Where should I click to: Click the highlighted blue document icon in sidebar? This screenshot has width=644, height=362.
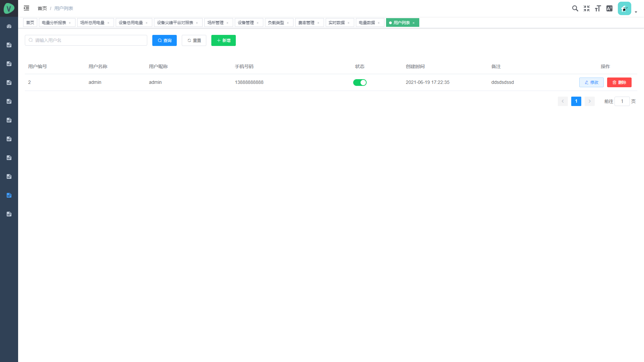[x=9, y=195]
